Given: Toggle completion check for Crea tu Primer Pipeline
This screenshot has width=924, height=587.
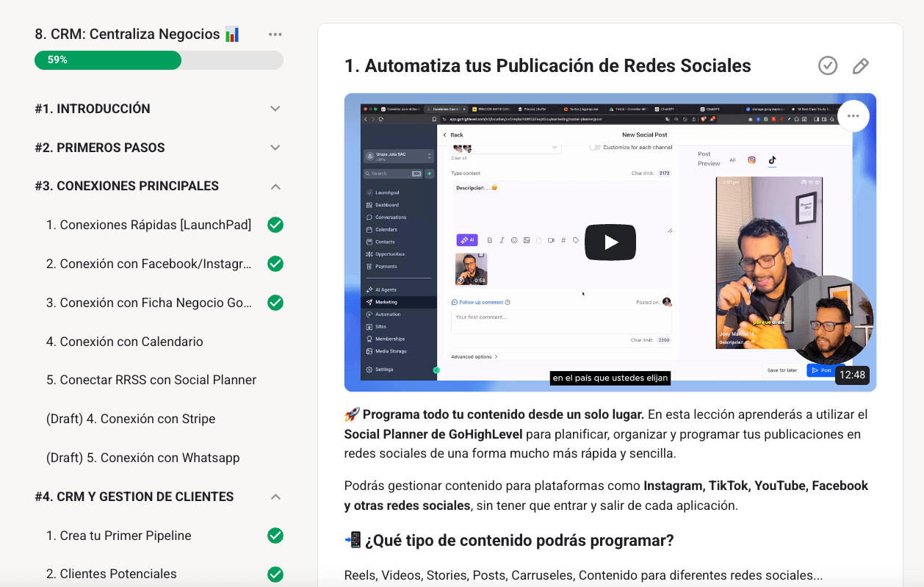Looking at the screenshot, I should click(275, 536).
